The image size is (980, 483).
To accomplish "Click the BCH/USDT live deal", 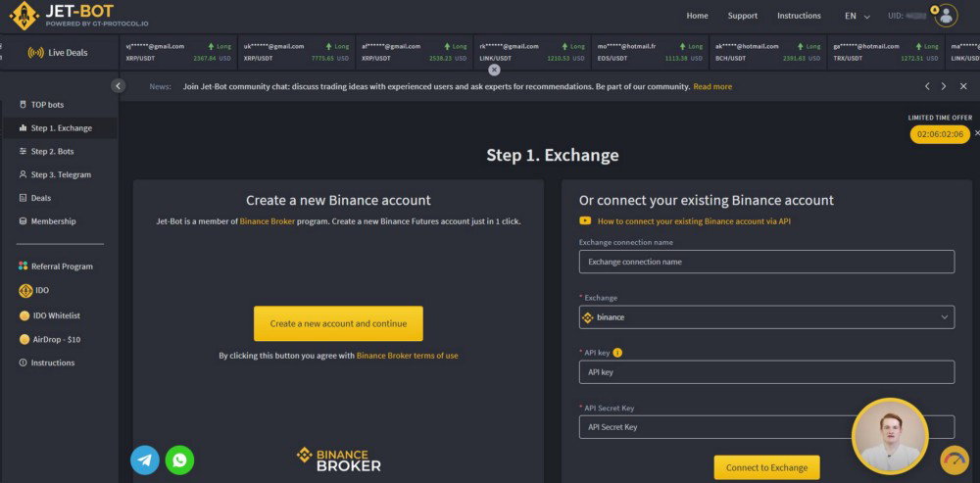I will 768,53.
